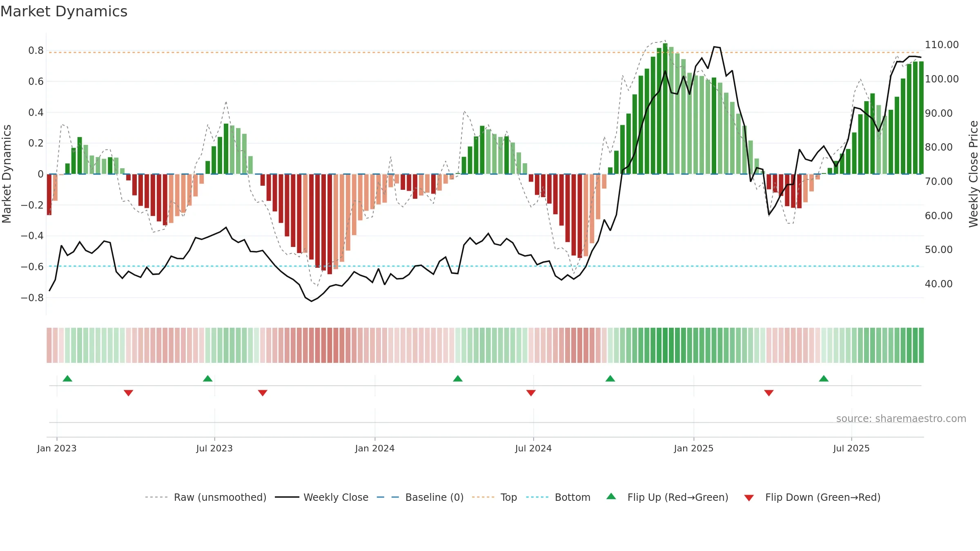Click the −0.8 left axis tick label
Viewport: 980px width, 551px height.
[32, 298]
